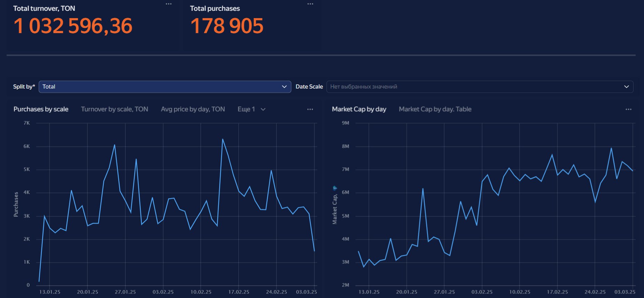The height and width of the screenshot is (298, 644).
Task: Click the Total purchases title
Action: [x=215, y=8]
